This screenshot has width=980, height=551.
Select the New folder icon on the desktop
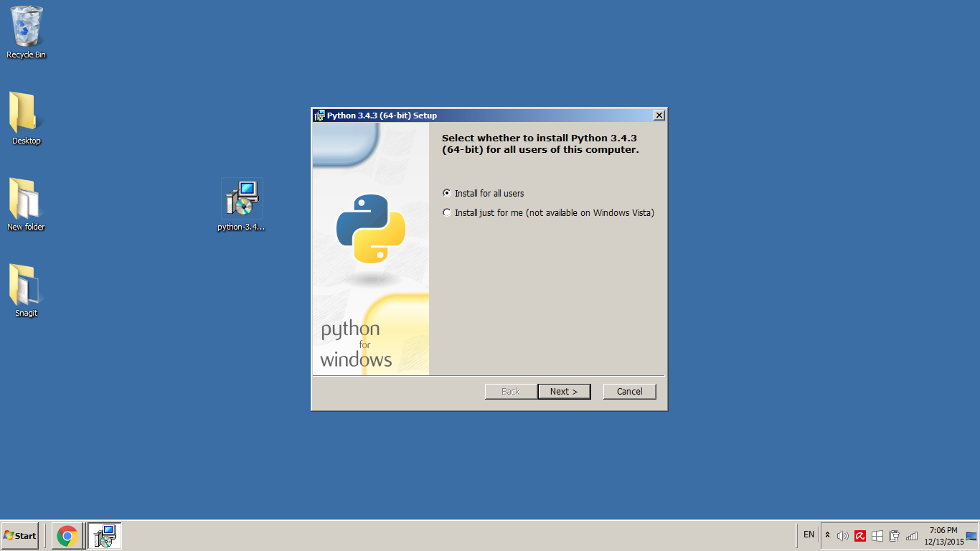click(26, 204)
